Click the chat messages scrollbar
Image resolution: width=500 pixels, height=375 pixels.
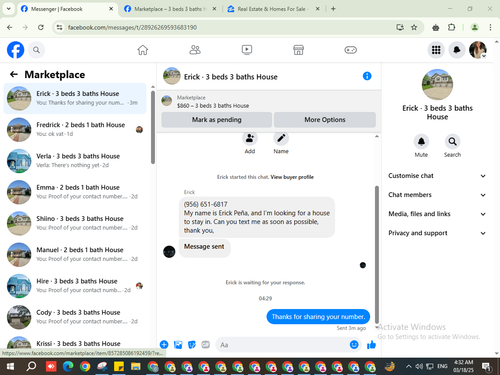(377, 255)
